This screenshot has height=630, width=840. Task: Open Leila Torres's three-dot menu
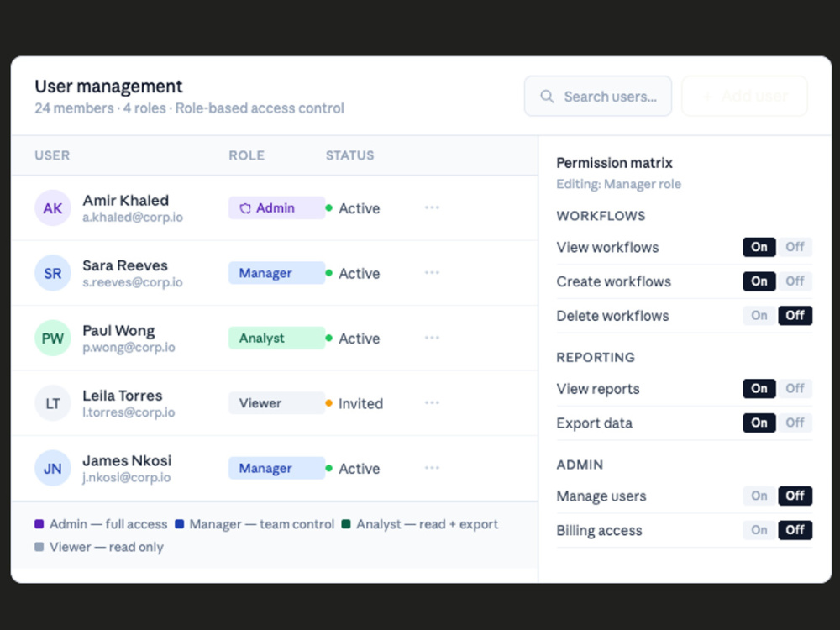pyautogui.click(x=432, y=403)
